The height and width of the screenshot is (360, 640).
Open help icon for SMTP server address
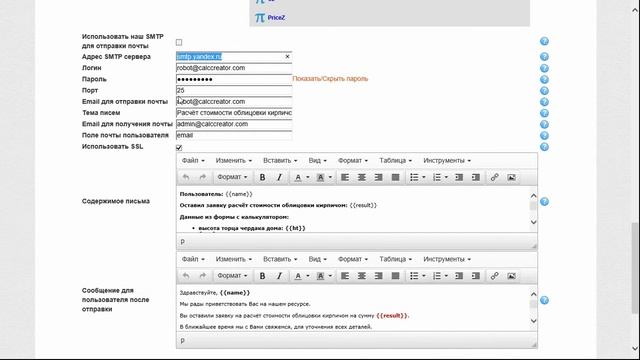click(544, 57)
